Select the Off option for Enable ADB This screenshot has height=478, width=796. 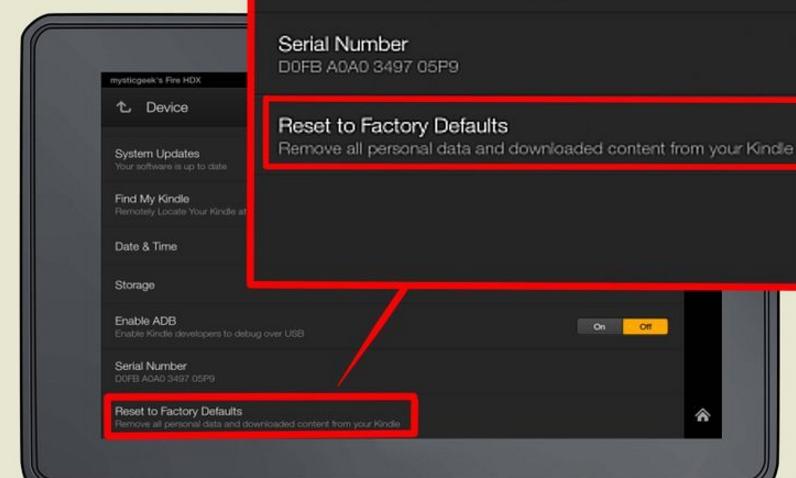pos(645,326)
